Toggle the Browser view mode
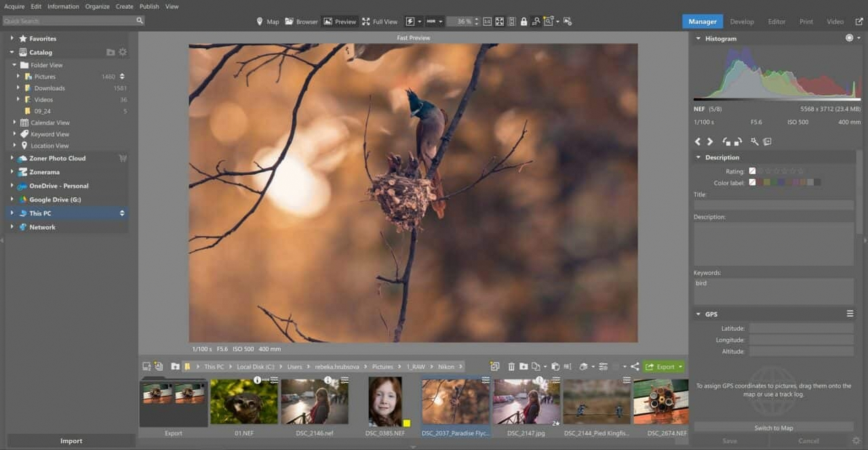Viewport: 868px width, 450px height. point(301,22)
